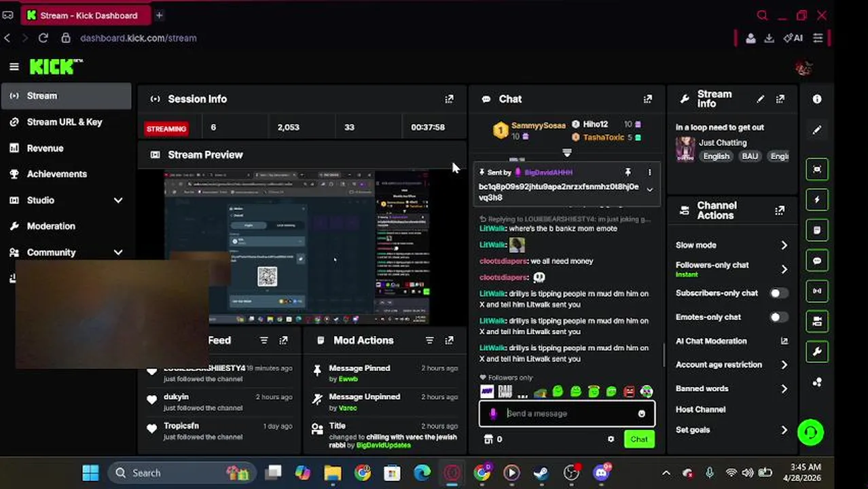Open the green headset support button

810,432
